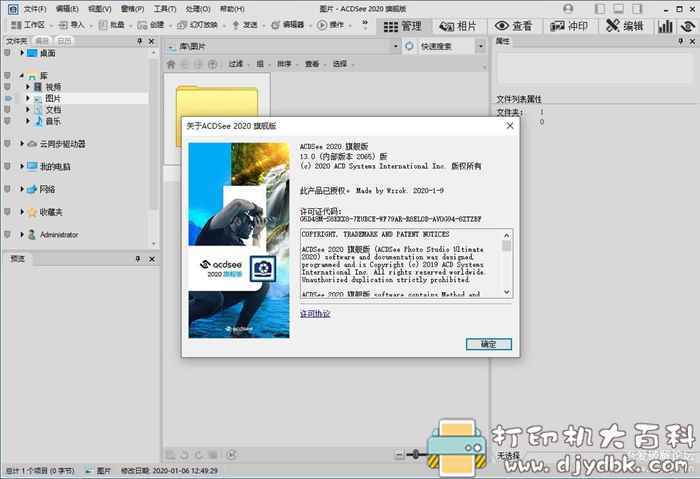Open the Tools(T) menu

point(165,9)
